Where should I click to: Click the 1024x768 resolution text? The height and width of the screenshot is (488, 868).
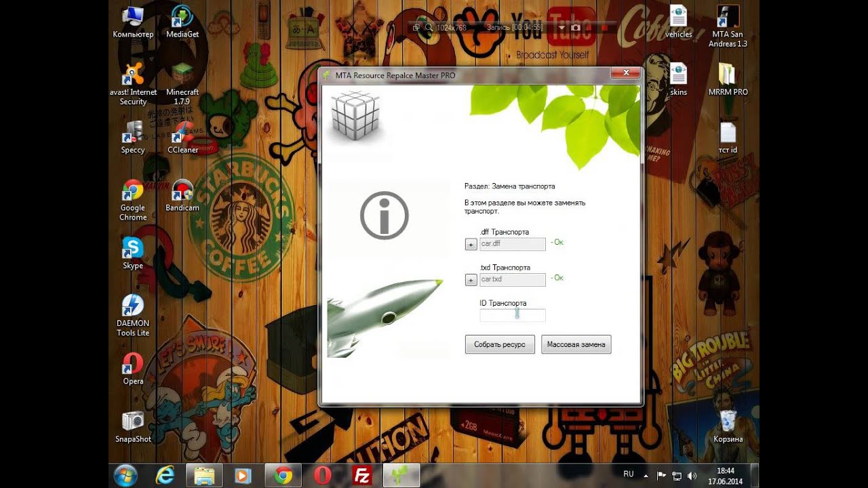point(452,28)
